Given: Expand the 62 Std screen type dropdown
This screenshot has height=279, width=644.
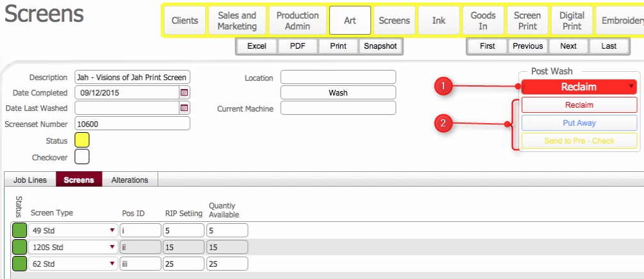Looking at the screenshot, I should point(113,263).
